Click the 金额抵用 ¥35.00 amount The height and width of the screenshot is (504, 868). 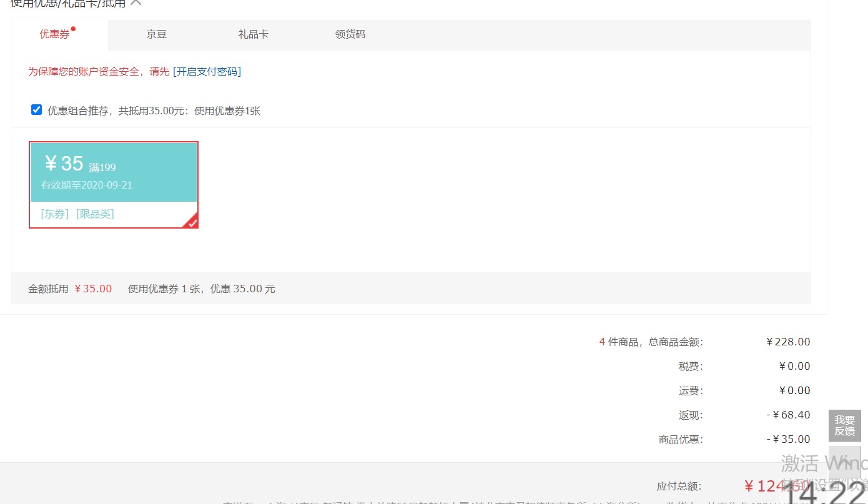coord(93,289)
